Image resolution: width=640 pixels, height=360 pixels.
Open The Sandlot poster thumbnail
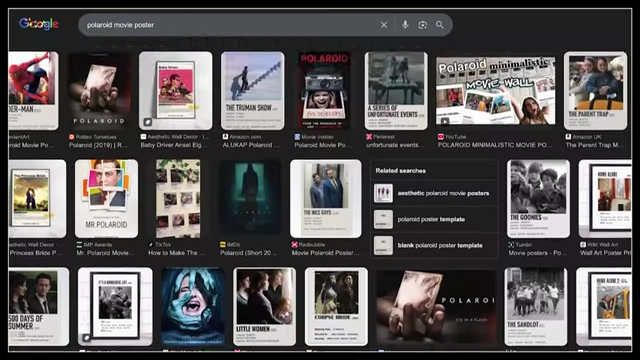coord(536,307)
